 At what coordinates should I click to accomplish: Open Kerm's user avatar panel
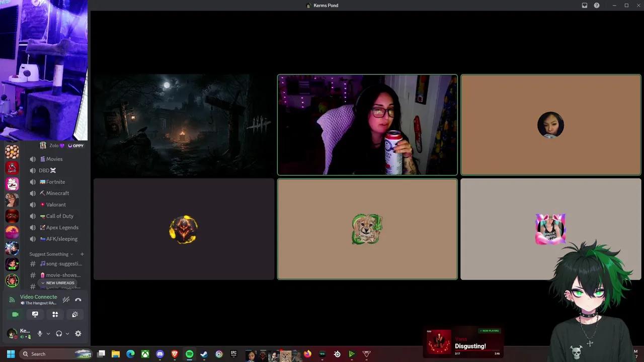pos(18,333)
